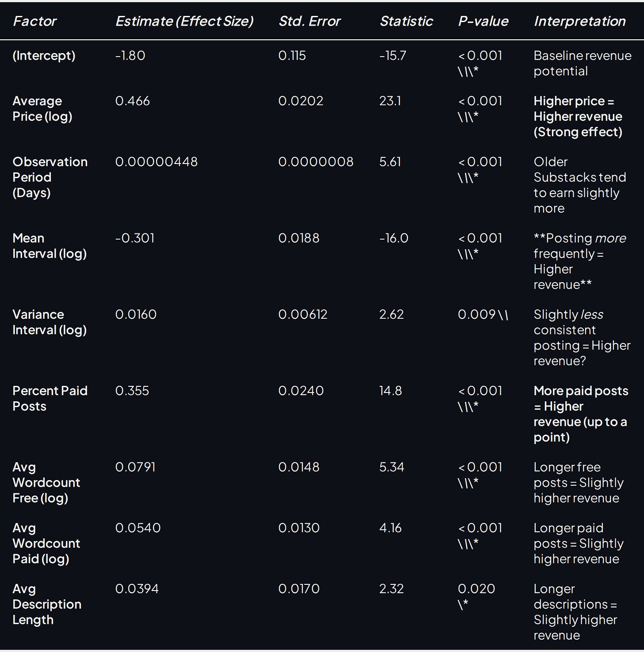Image resolution: width=644 pixels, height=652 pixels.
Task: Click the P-value column header
Action: [x=483, y=21]
